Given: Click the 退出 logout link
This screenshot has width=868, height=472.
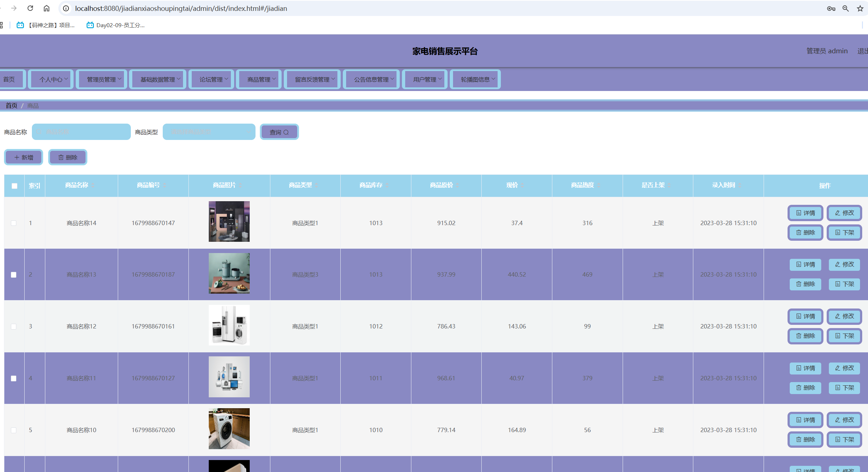Looking at the screenshot, I should 863,51.
